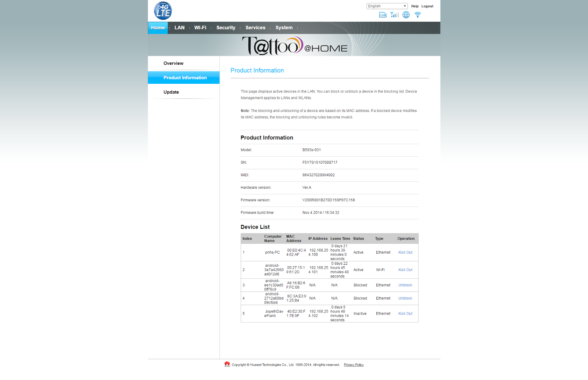
Task: Click MAC address 00:E0:4C:44:62:AF
Action: 296,253
